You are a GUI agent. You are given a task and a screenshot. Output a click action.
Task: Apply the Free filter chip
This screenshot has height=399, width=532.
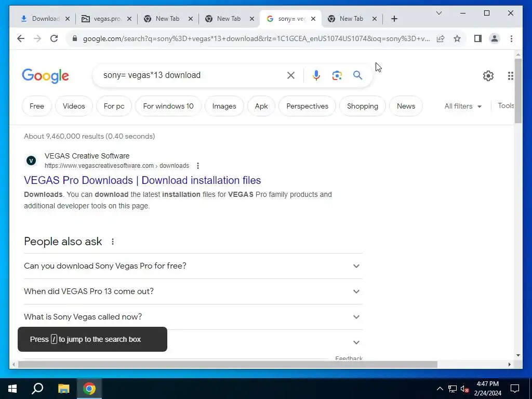pyautogui.click(x=37, y=106)
